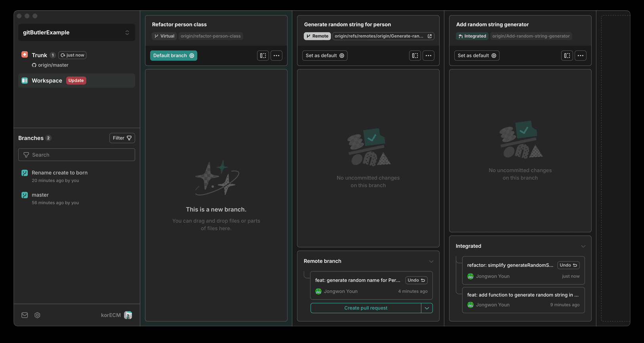Open Refactor person class more options menu
This screenshot has height=343, width=644.
(x=276, y=56)
